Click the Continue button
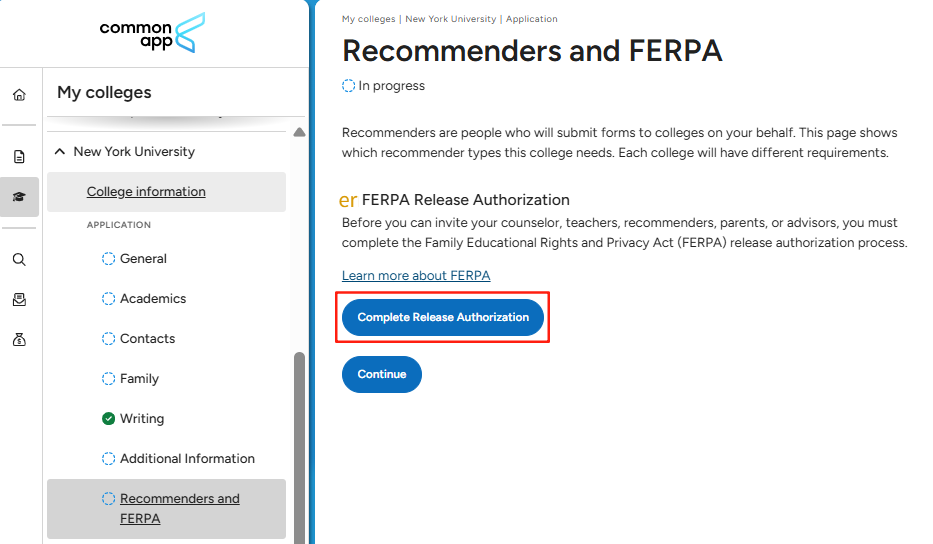This screenshot has height=544, width=933. pyautogui.click(x=382, y=374)
